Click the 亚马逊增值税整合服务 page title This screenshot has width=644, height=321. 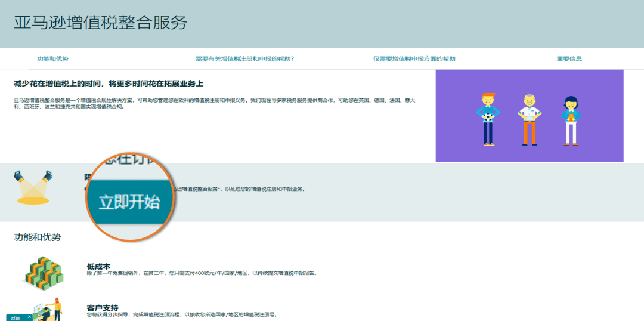click(x=100, y=23)
